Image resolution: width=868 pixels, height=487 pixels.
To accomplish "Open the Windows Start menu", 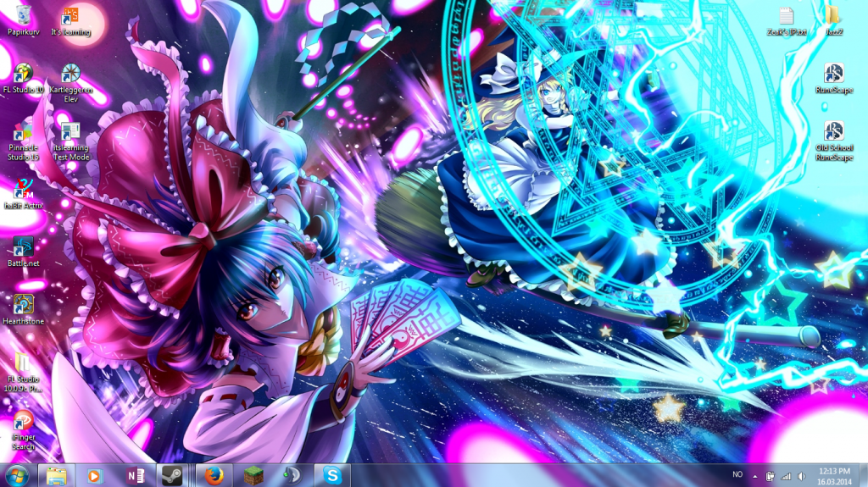I will [x=16, y=475].
